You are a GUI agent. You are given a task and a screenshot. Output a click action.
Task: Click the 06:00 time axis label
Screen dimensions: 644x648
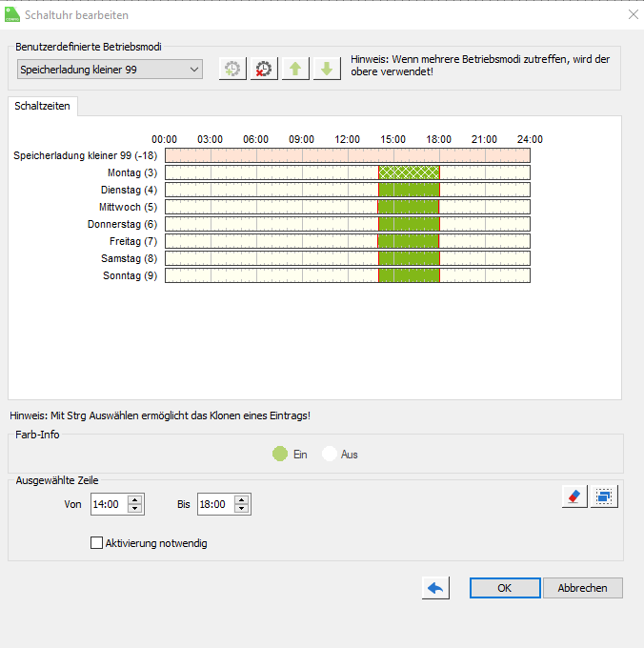[x=255, y=139]
